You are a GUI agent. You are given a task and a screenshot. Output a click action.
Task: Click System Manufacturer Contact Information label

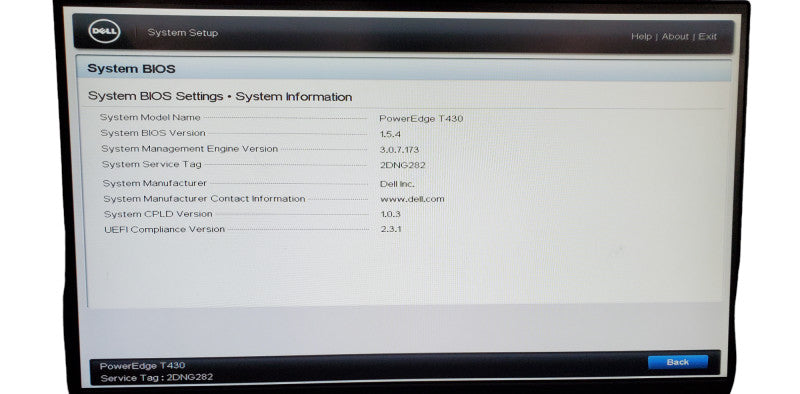[x=204, y=199]
